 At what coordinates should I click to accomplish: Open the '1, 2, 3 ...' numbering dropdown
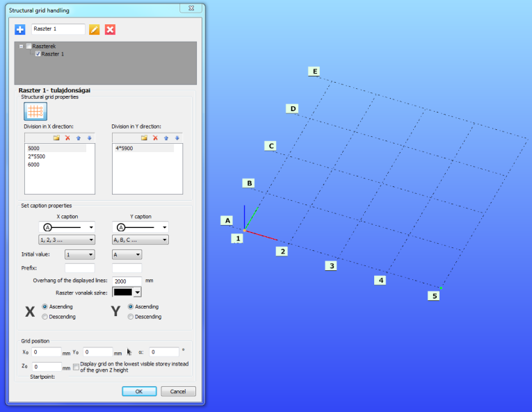point(67,240)
